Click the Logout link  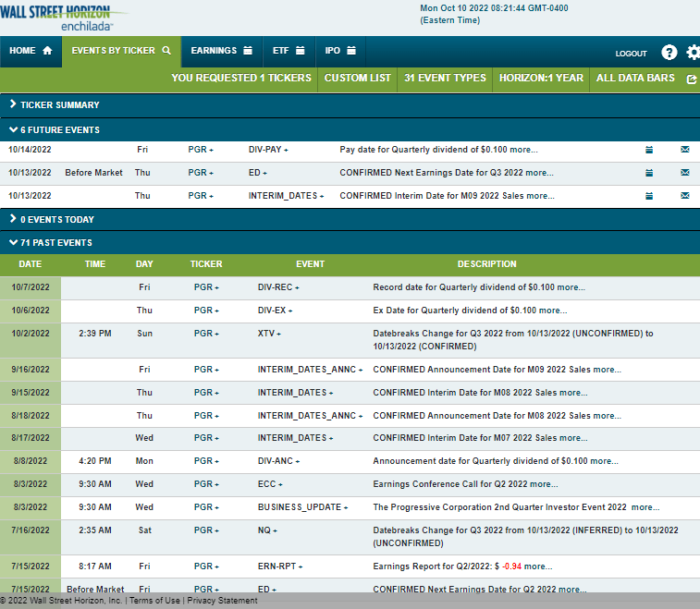[x=632, y=54]
